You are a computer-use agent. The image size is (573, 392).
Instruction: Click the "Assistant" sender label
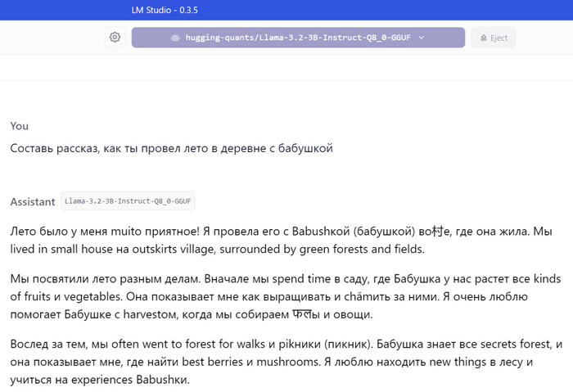pos(33,201)
